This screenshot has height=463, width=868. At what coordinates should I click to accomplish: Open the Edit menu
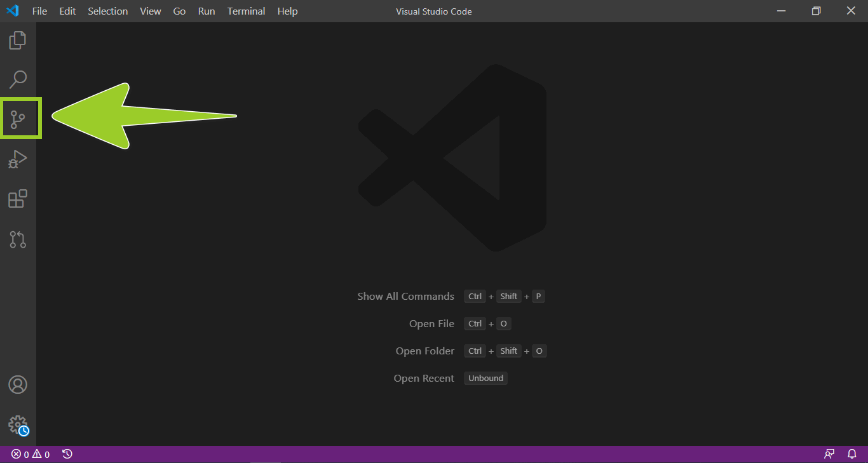(67, 11)
